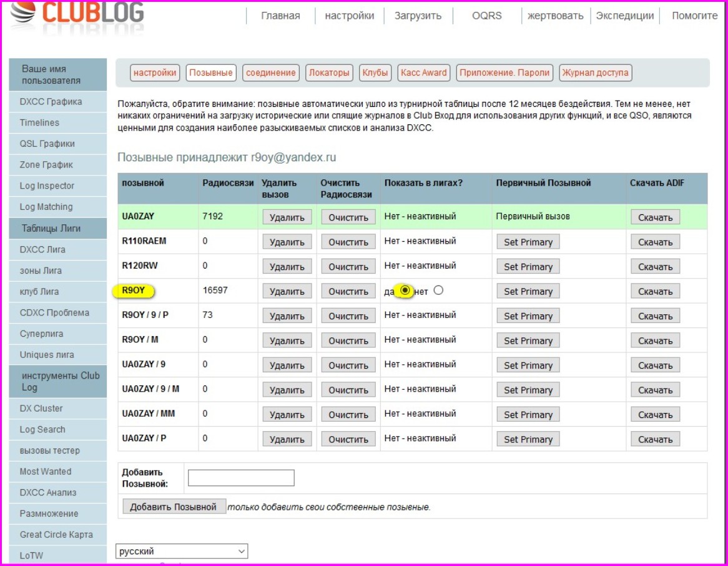Open the русский language dropdown
Image resolution: width=728 pixels, height=566 pixels.
point(182,551)
